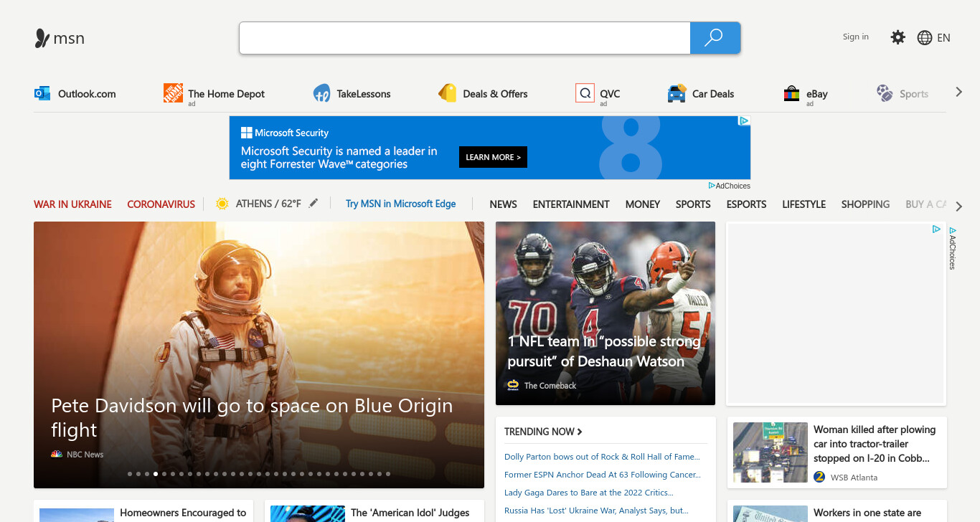Open WAR IN UKRAINE section

72,204
